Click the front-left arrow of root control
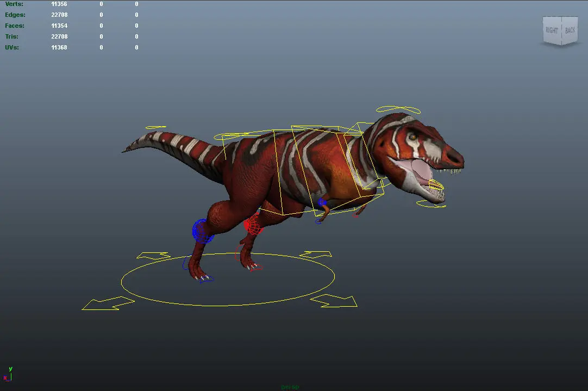The image size is (588, 391). [108, 303]
